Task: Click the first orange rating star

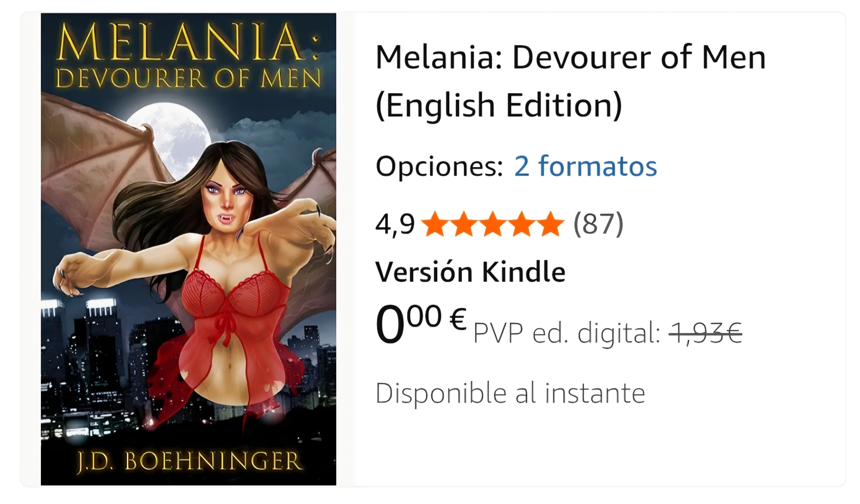Action: coord(435,224)
